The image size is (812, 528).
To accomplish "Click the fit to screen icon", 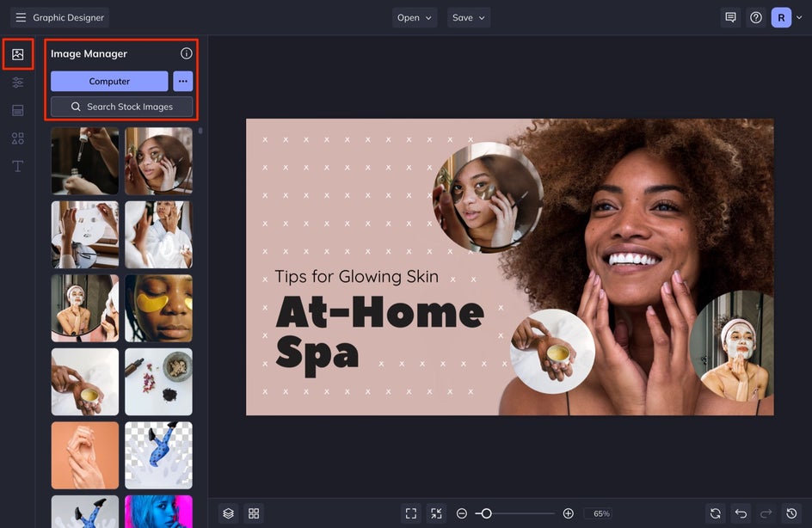I will [x=411, y=513].
